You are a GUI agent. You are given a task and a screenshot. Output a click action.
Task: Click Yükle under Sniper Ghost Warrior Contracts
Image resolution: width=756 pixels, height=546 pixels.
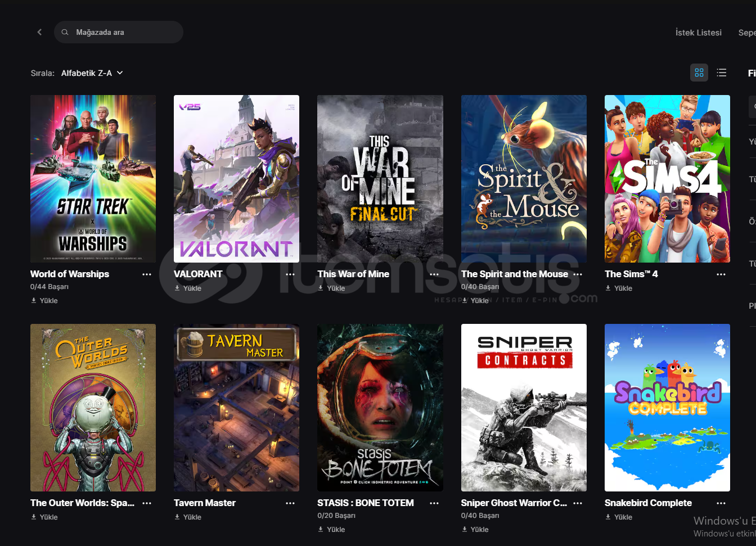[475, 529]
